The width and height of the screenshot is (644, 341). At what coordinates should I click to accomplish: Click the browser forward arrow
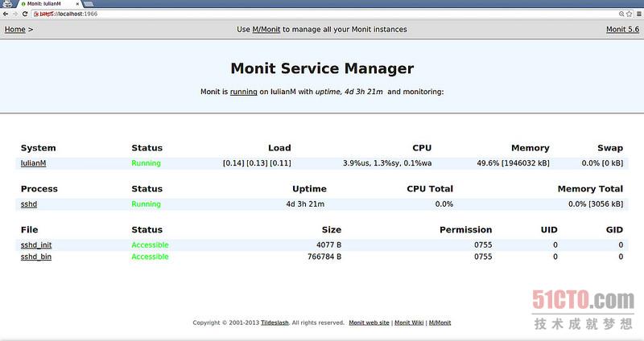(14, 14)
